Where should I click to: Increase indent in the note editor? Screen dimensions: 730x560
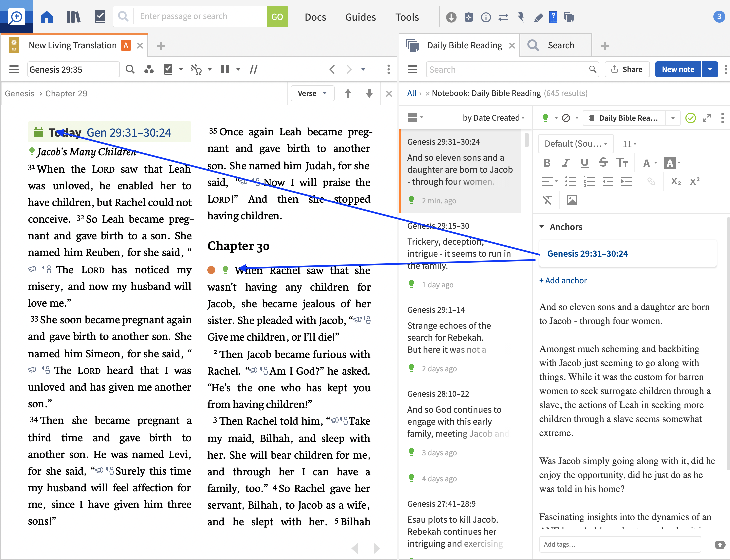pos(627,181)
